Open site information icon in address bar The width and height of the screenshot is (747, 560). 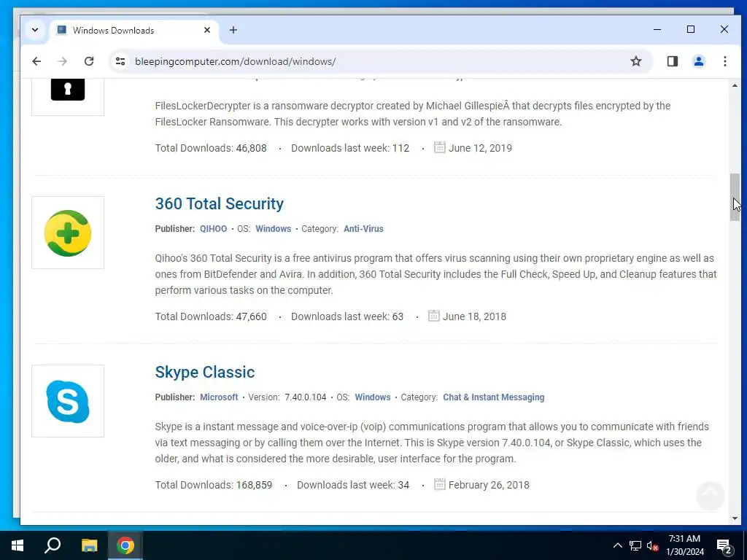(x=120, y=61)
